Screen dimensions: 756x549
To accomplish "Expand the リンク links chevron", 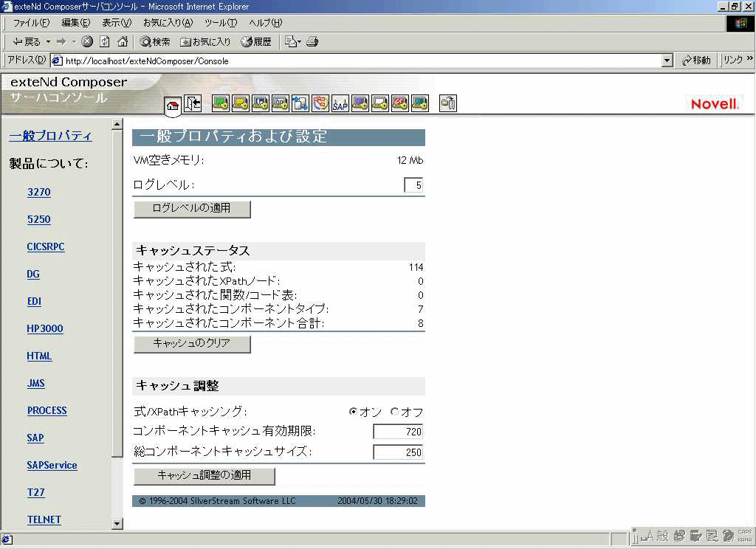I will tap(750, 58).
